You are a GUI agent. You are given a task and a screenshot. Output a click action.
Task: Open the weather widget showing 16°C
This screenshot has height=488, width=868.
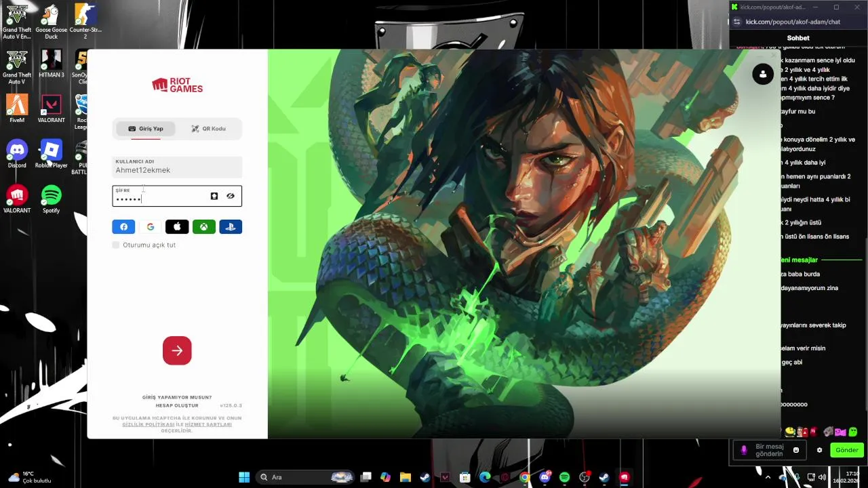29,477
